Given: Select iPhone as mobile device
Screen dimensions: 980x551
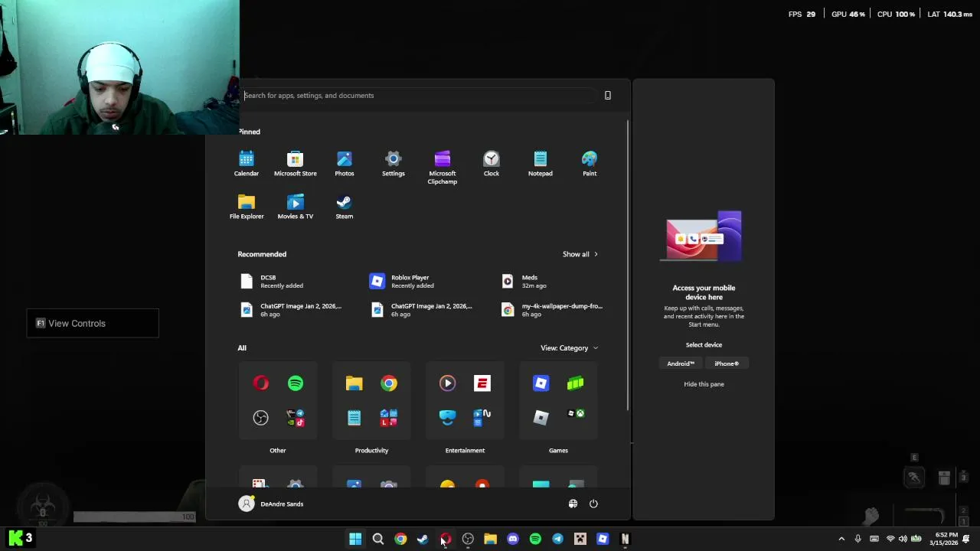Looking at the screenshot, I should [x=727, y=364].
